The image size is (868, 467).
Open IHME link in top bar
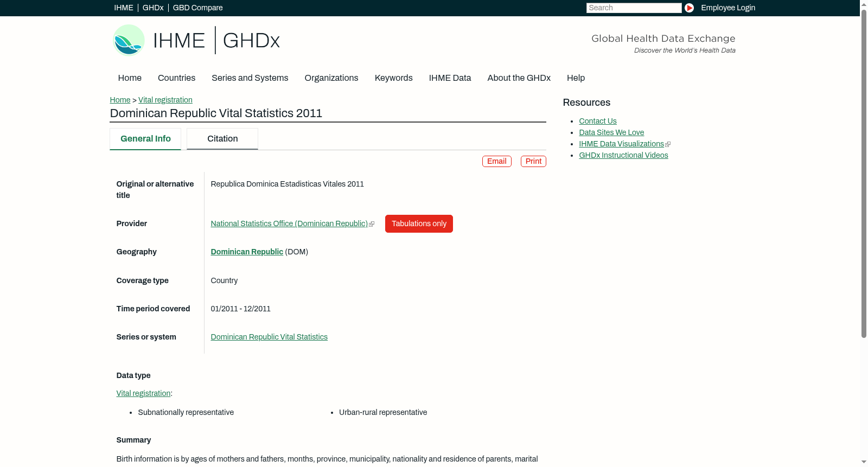tap(124, 8)
